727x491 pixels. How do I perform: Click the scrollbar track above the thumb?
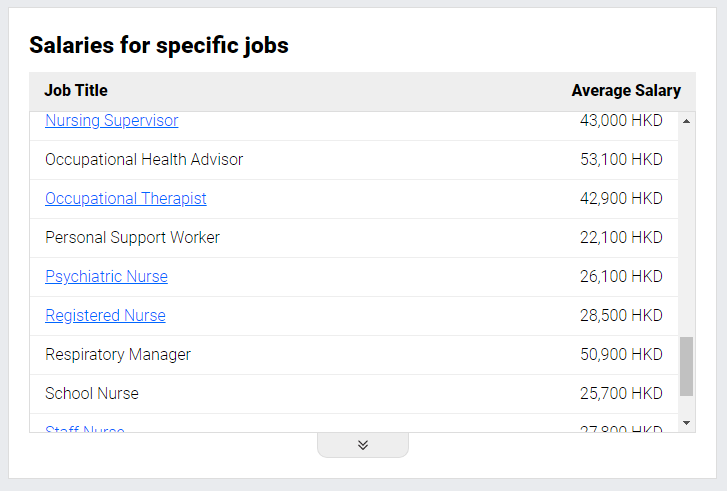pyautogui.click(x=687, y=232)
